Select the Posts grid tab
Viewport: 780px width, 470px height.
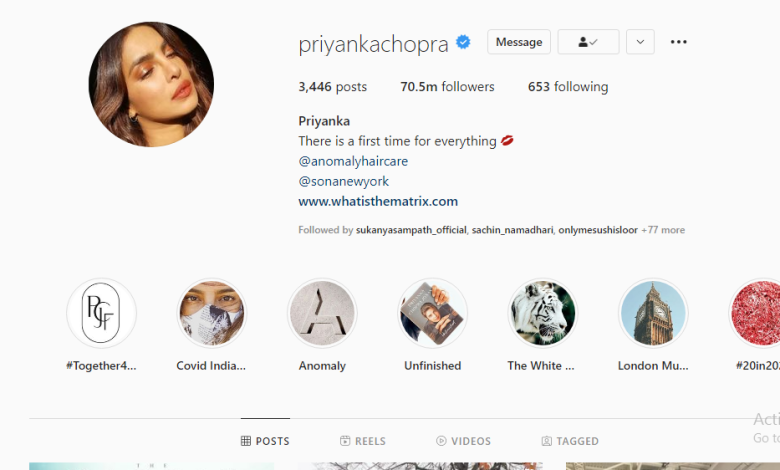(x=265, y=441)
